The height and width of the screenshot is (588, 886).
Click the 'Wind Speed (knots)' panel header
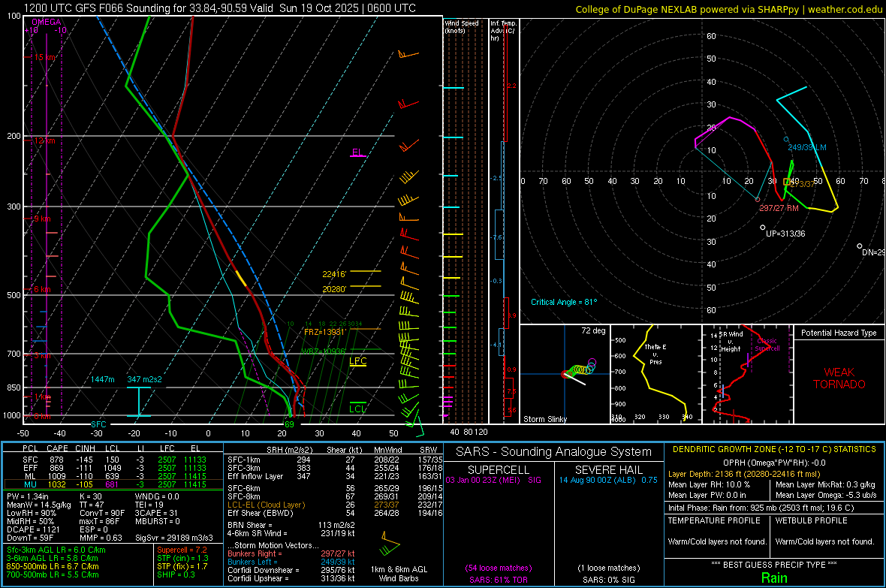click(x=462, y=26)
